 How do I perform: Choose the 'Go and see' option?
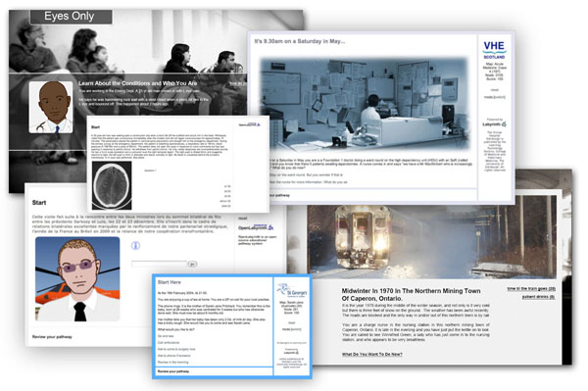click(166, 336)
